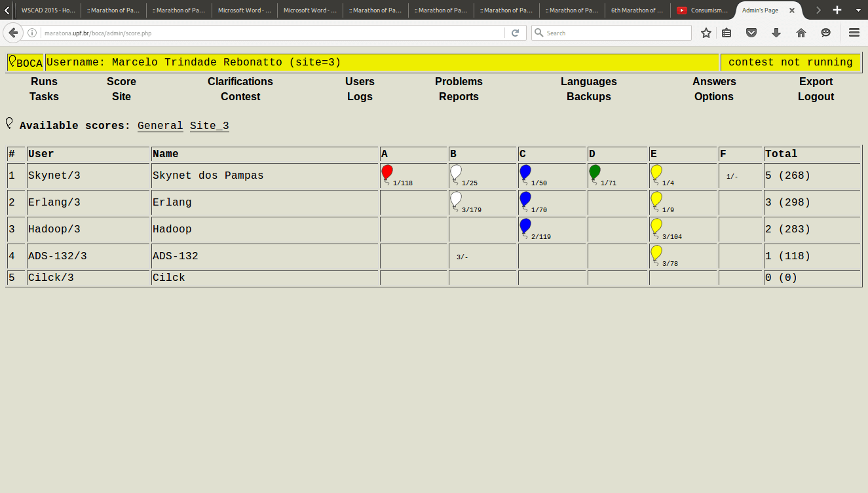Open the Logs page
The image size is (868, 493).
point(360,96)
